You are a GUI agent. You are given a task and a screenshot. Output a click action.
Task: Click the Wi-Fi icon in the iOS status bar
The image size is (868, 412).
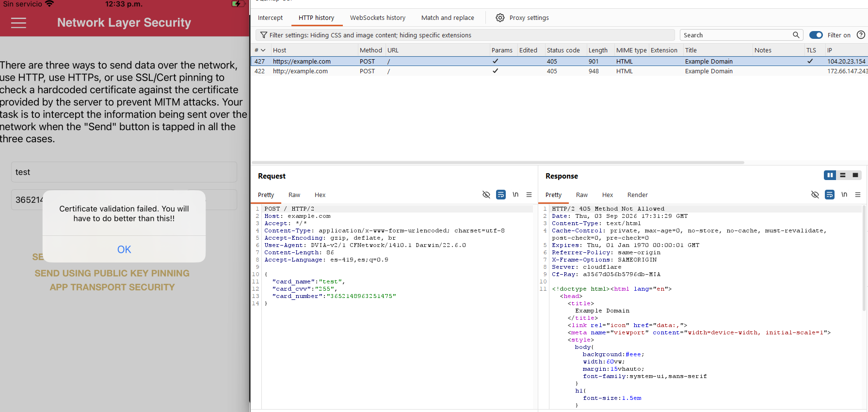49,4
